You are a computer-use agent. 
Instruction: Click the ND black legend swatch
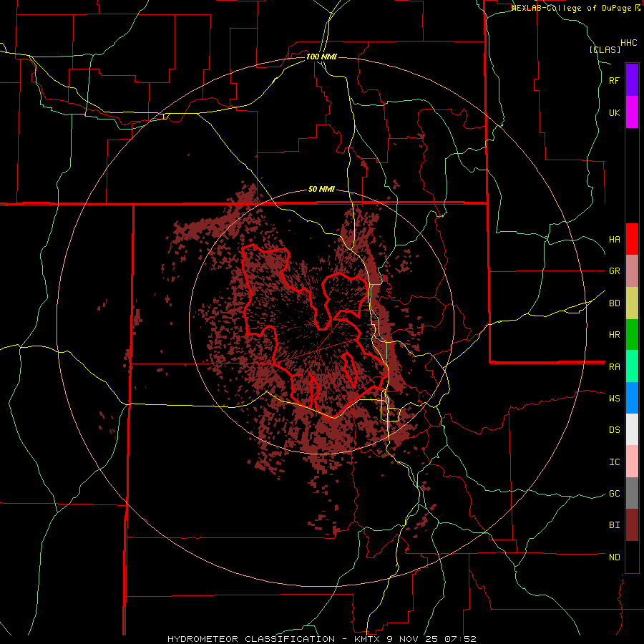[632, 557]
